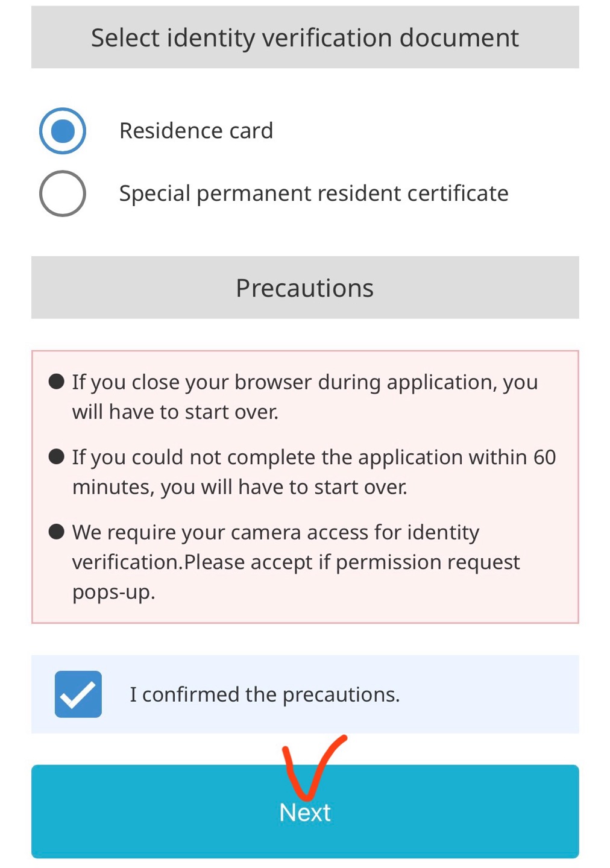
Task: Click the light-blue confirmation row background
Action: (305, 694)
